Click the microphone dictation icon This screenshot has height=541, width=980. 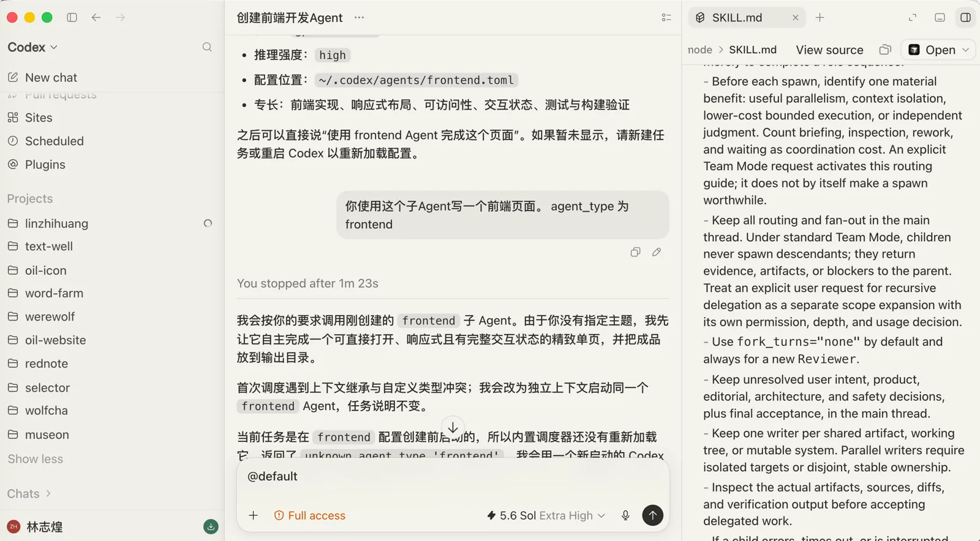pyautogui.click(x=625, y=515)
